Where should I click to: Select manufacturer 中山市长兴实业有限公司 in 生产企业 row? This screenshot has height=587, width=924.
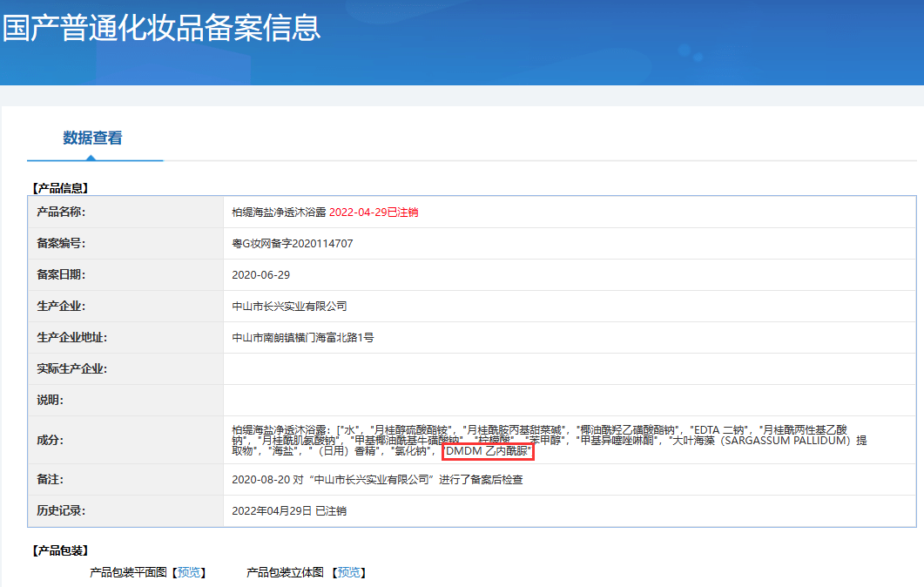coord(289,306)
